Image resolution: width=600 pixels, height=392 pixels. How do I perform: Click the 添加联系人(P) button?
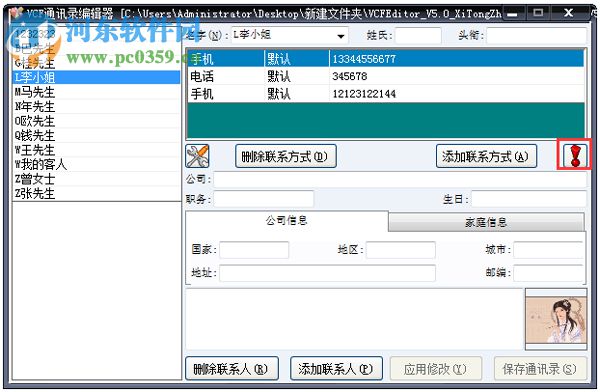click(x=336, y=369)
